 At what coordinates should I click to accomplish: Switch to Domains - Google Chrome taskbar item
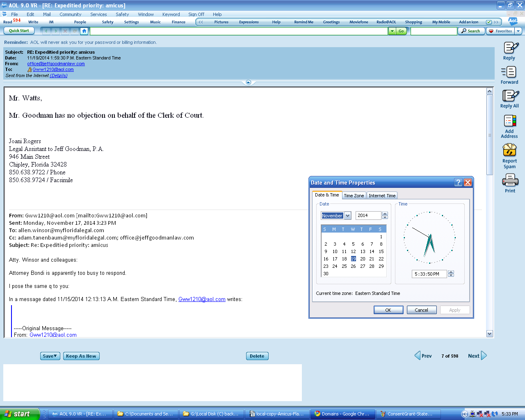(x=342, y=414)
